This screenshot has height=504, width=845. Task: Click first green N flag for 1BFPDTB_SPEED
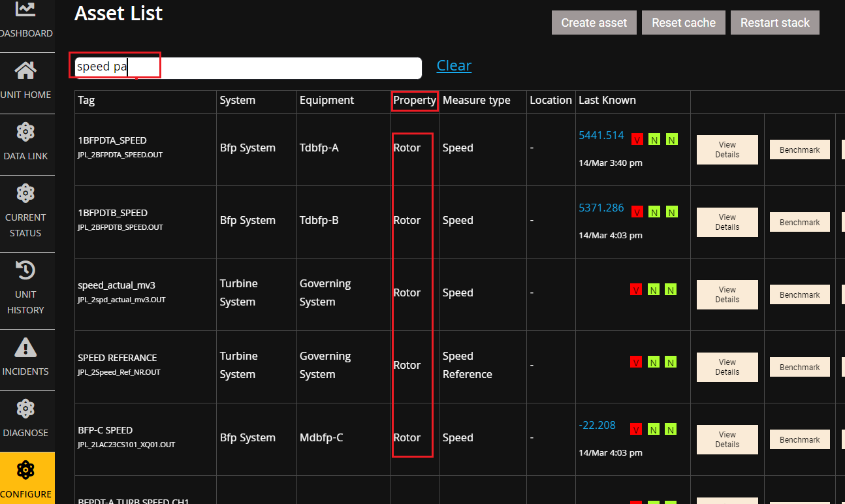(x=654, y=212)
